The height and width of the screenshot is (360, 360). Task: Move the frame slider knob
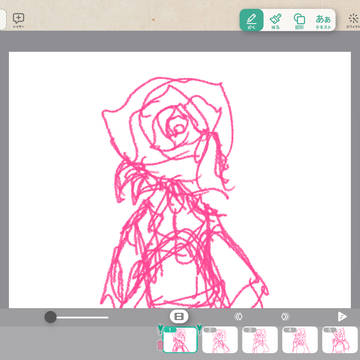click(x=51, y=317)
